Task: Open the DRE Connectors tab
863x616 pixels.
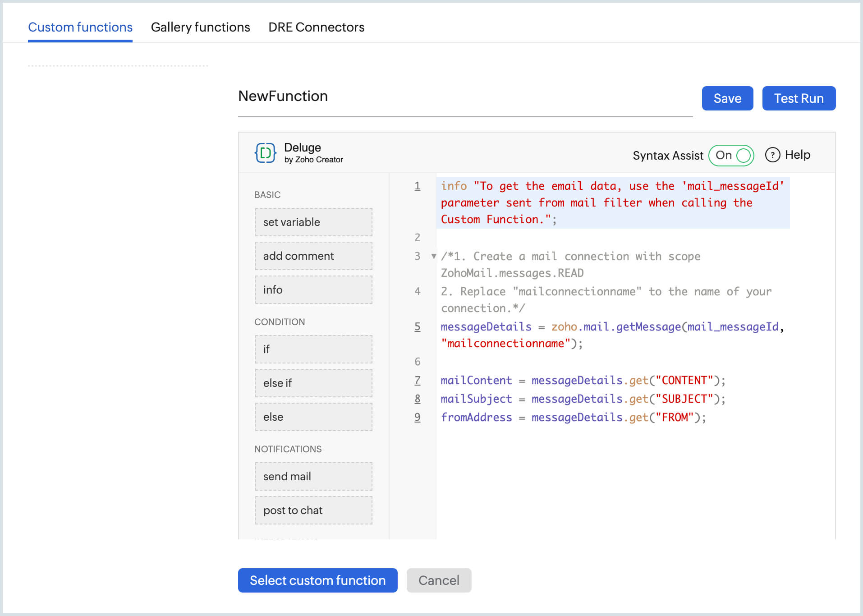Action: pyautogui.click(x=316, y=27)
